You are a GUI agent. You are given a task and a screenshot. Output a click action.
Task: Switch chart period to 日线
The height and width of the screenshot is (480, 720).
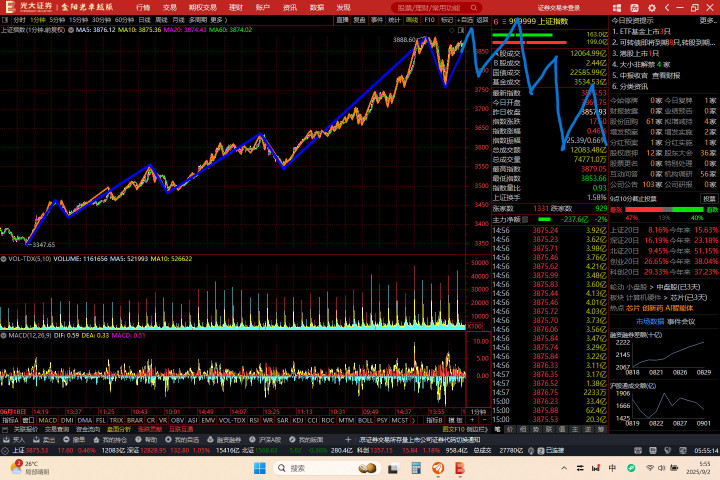(x=144, y=20)
